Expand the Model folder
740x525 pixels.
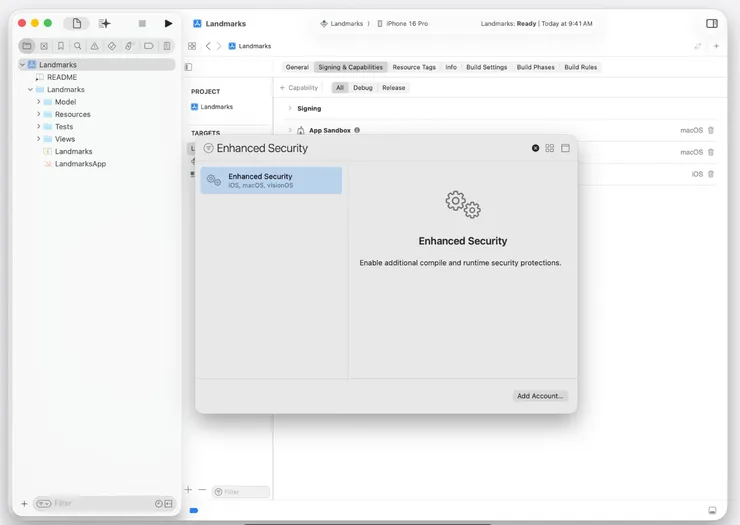coord(38,102)
